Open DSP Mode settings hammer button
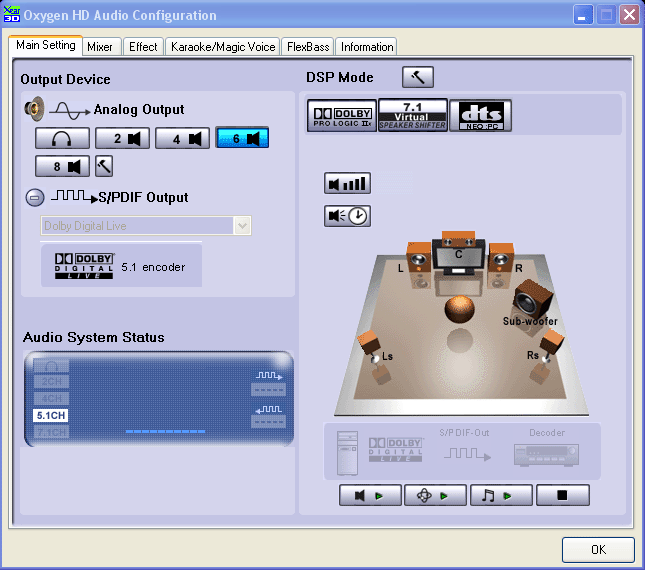Screen dimensions: 645x570 (x=418, y=77)
